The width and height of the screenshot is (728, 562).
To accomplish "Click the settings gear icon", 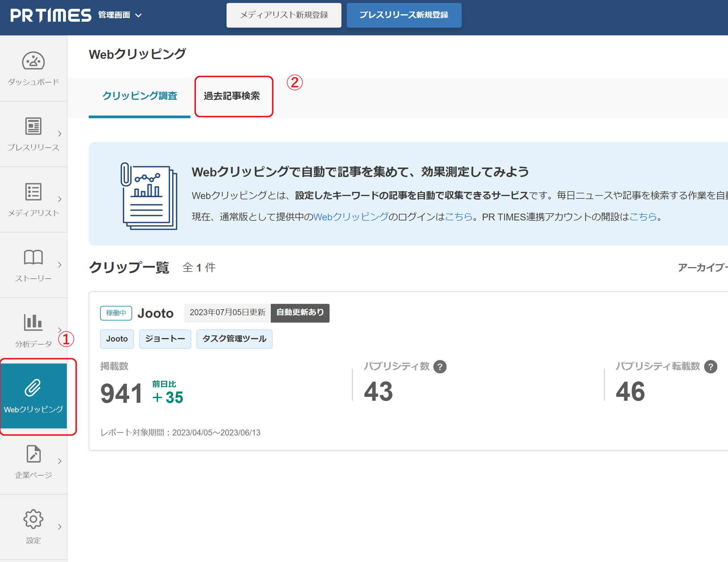I will tap(33, 519).
